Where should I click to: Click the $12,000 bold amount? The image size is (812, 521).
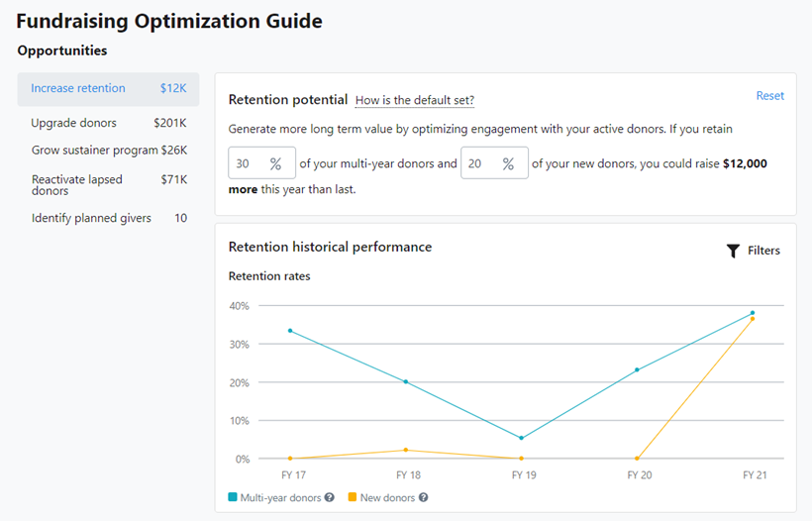[745, 163]
